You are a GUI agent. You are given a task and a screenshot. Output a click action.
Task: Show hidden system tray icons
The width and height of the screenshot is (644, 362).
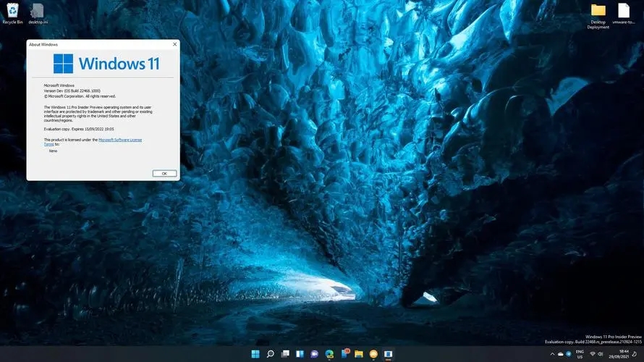point(552,354)
